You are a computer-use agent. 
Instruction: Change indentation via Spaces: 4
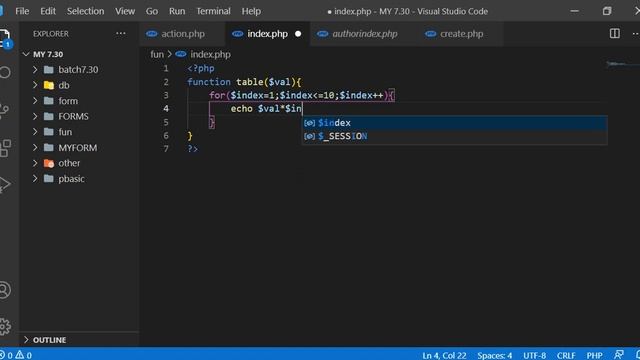coord(494,355)
